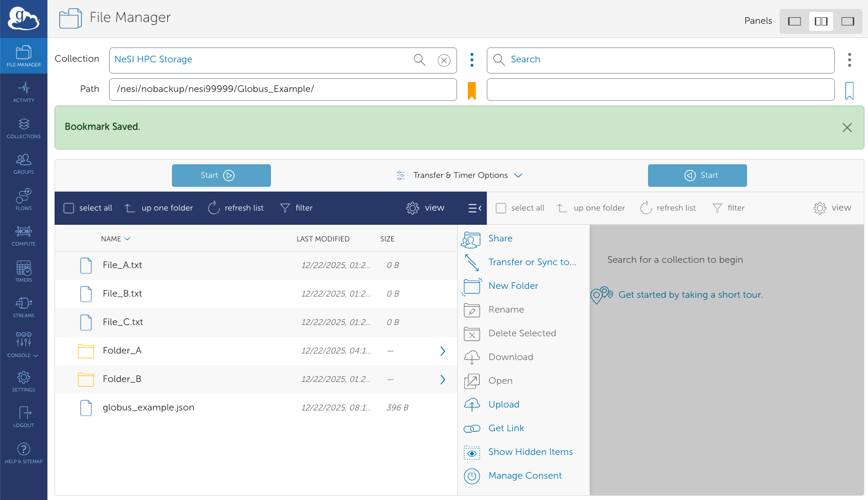Open Folder_A using its chevron
The height and width of the screenshot is (500, 868).
[x=442, y=351]
